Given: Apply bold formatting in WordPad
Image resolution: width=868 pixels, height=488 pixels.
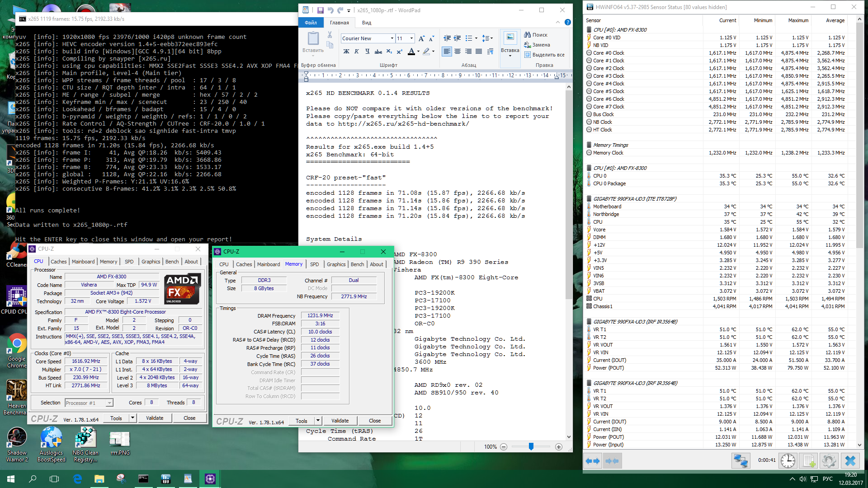Looking at the screenshot, I should pos(346,52).
